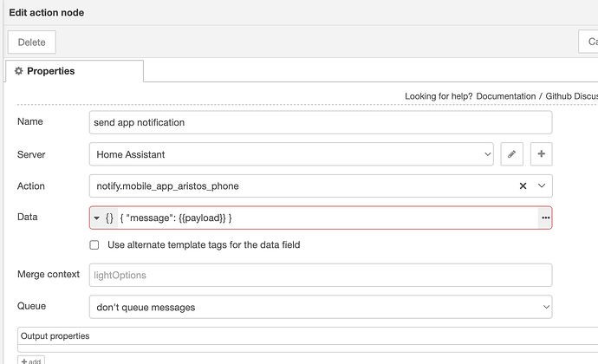Add a new server with plus icon
This screenshot has height=364, width=598.
(542, 154)
